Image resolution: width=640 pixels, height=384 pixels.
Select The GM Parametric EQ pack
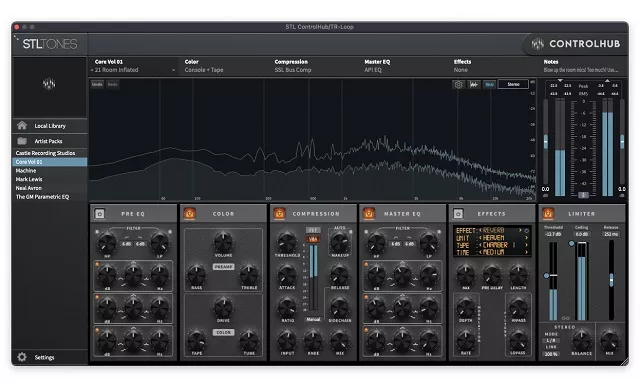49,197
